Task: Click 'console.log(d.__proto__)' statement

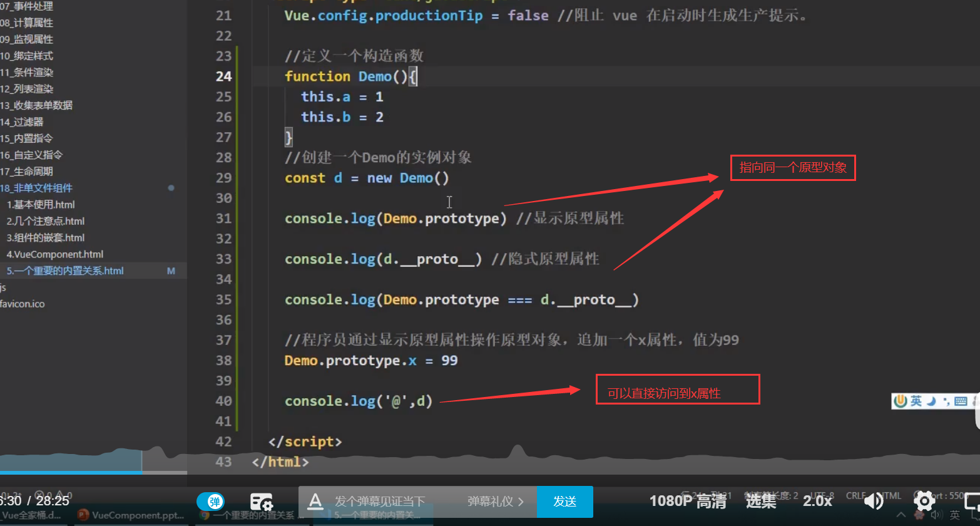Action: 383,259
